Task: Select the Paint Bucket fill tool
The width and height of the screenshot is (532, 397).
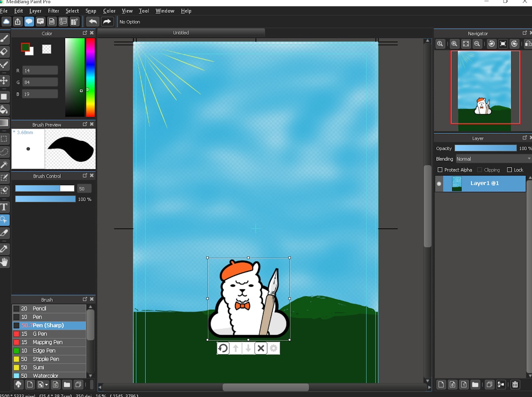Action: click(x=5, y=110)
